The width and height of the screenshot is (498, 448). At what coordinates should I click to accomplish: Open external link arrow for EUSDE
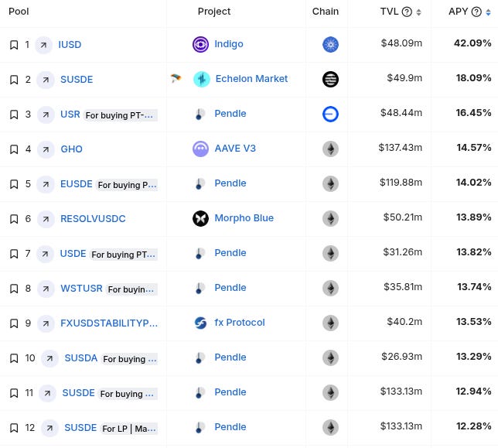pyautogui.click(x=46, y=184)
